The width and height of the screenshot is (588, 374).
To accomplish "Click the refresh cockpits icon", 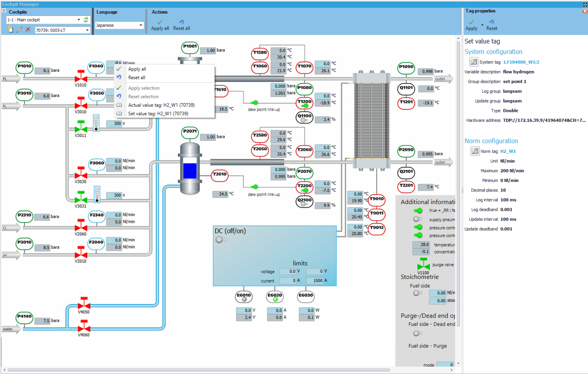I will (x=86, y=20).
